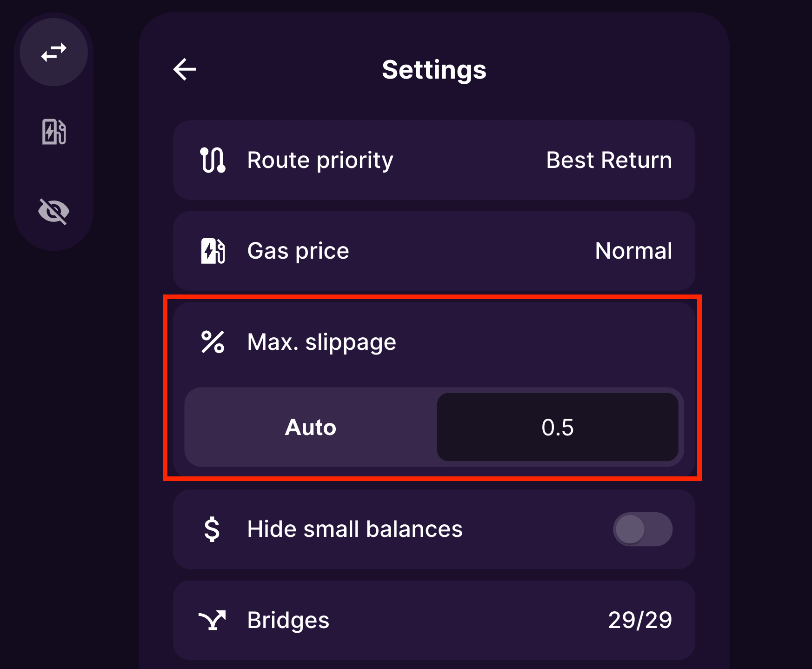
Task: Toggle the Hide small balances switch
Action: point(643,529)
